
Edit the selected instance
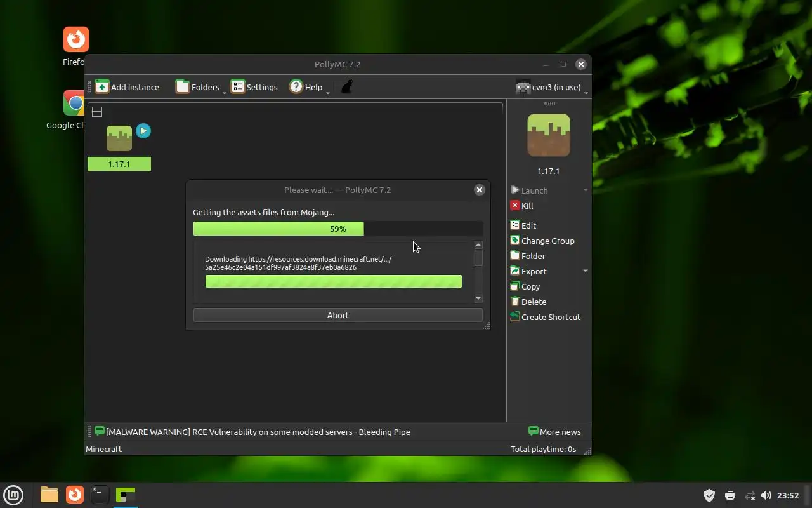coord(523,225)
